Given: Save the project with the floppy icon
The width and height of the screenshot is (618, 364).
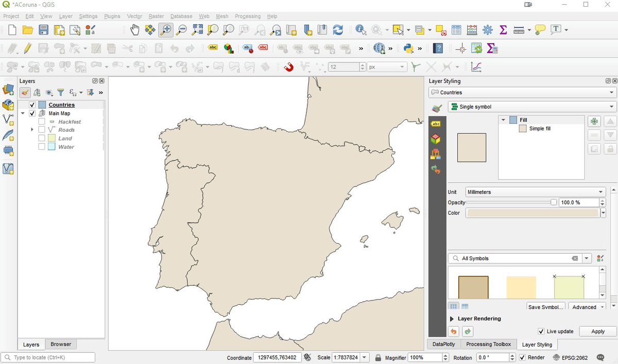Looking at the screenshot, I should tap(44, 30).
